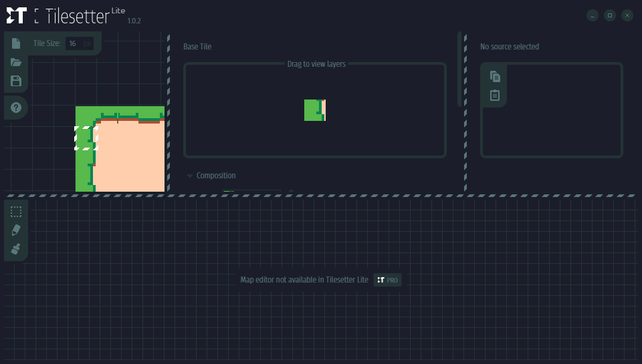The width and height of the screenshot is (642, 364).
Task: Create a new tileset file
Action: click(16, 44)
